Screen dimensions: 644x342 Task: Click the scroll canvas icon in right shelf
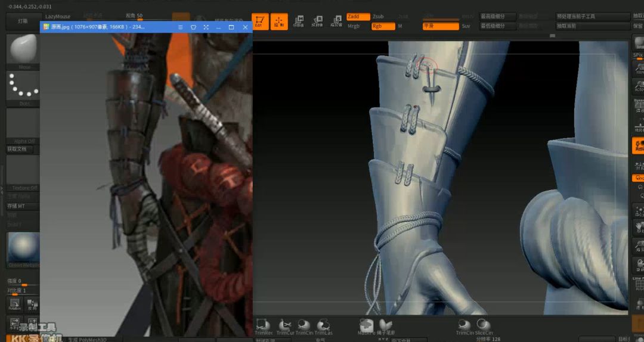click(639, 226)
